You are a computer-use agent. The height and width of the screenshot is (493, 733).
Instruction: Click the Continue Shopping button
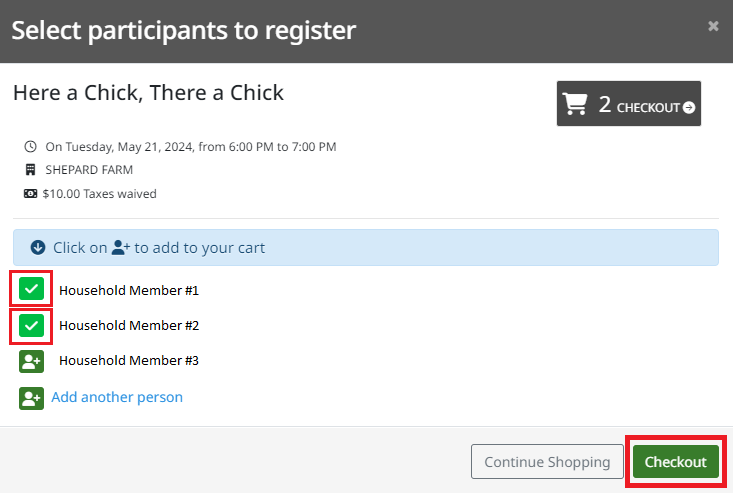547,462
